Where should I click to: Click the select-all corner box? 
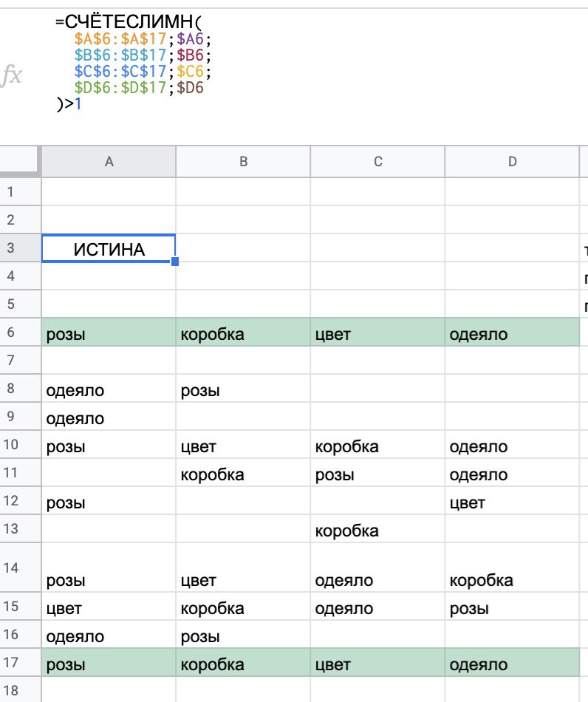19,160
